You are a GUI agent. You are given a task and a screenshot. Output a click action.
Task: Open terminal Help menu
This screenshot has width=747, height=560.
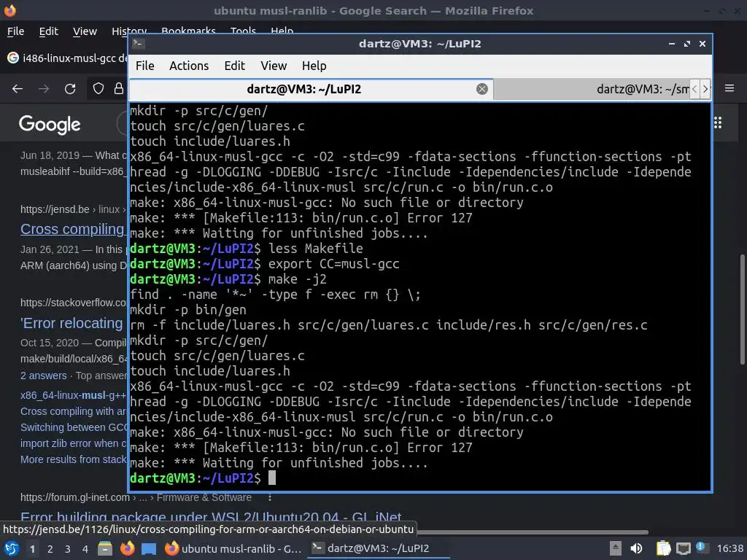(x=314, y=66)
